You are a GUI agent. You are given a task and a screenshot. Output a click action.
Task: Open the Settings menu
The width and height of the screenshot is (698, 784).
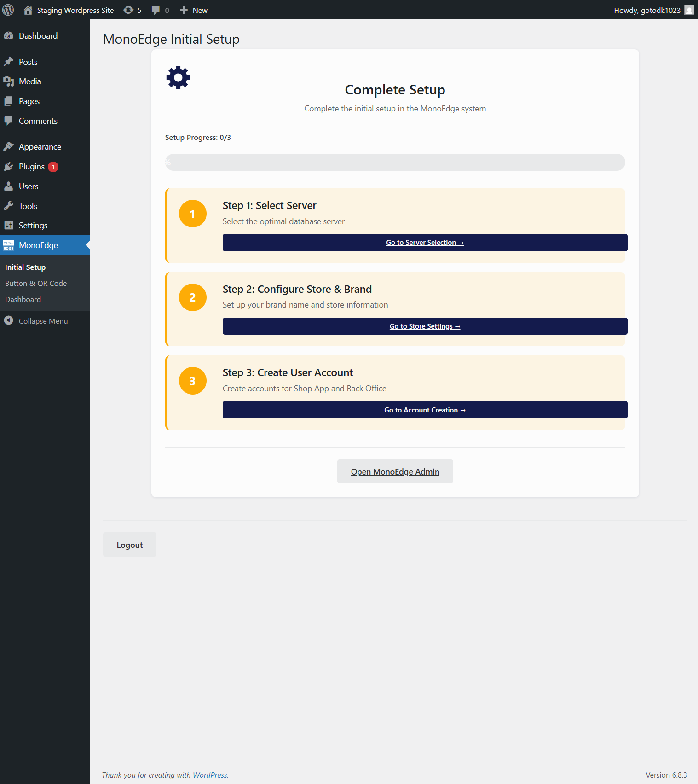45,226
